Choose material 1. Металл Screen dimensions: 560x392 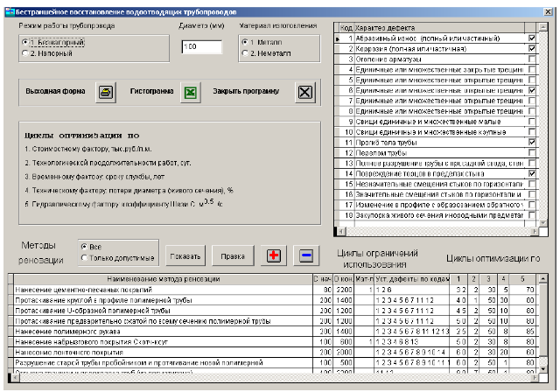pos(262,42)
